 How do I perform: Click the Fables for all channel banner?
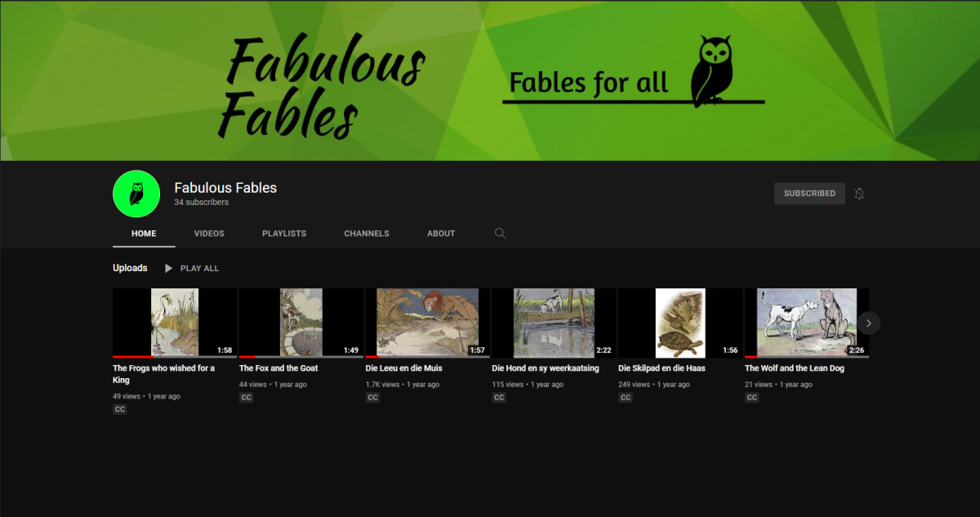click(490, 82)
